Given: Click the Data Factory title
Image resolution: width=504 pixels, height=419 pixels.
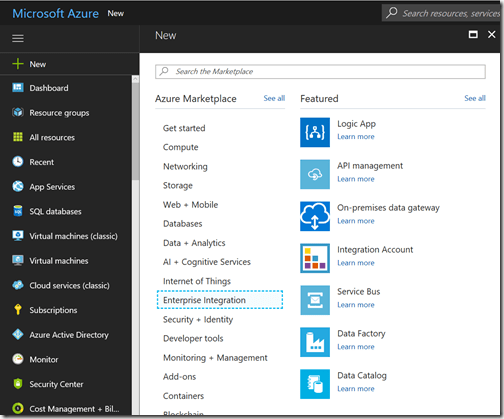Looking at the screenshot, I should point(361,334).
